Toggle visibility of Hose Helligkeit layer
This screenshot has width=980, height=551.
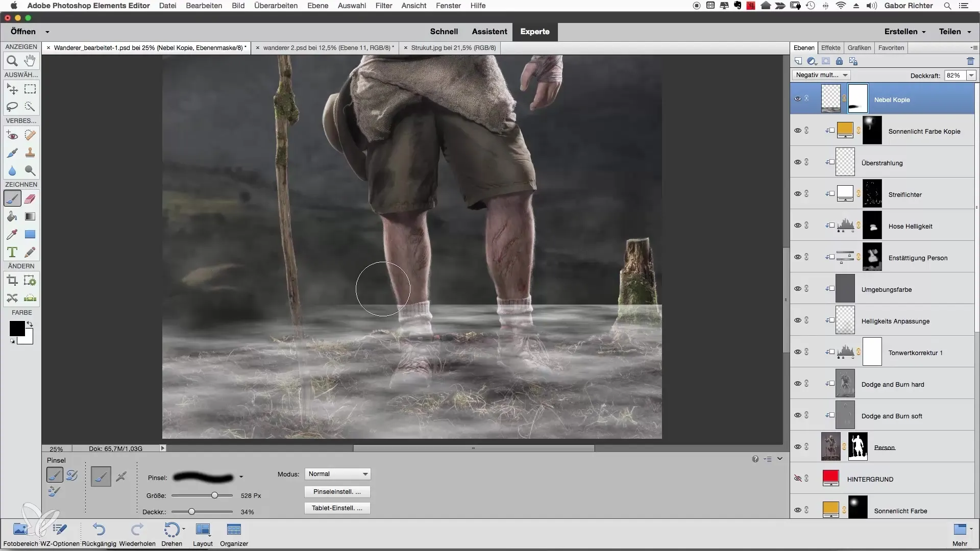click(x=797, y=226)
